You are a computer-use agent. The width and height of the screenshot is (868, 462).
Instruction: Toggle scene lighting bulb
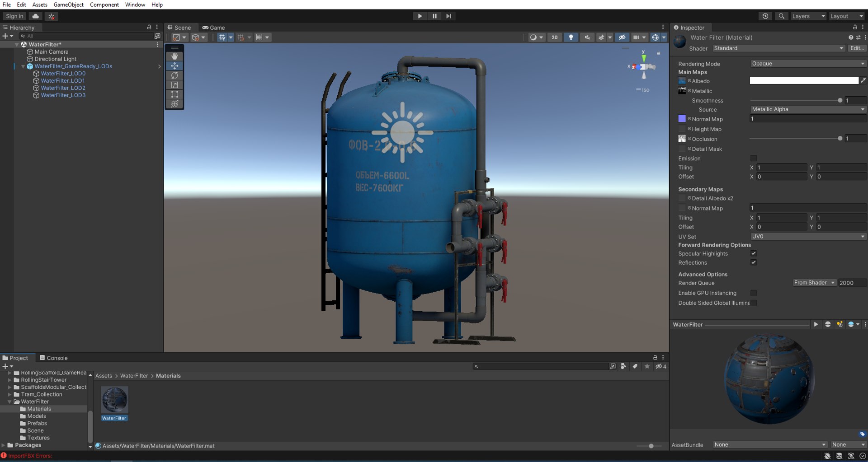click(x=571, y=37)
